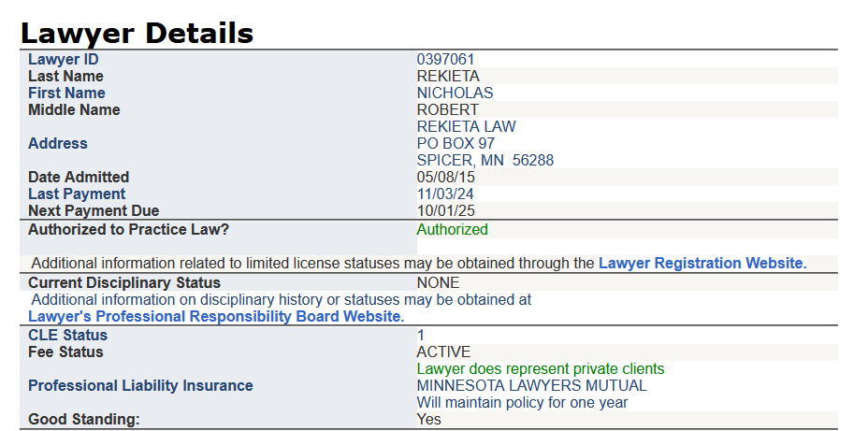Viewport: 868px width, 431px height.
Task: Select the SPICER, MN 56288 line
Action: point(485,161)
